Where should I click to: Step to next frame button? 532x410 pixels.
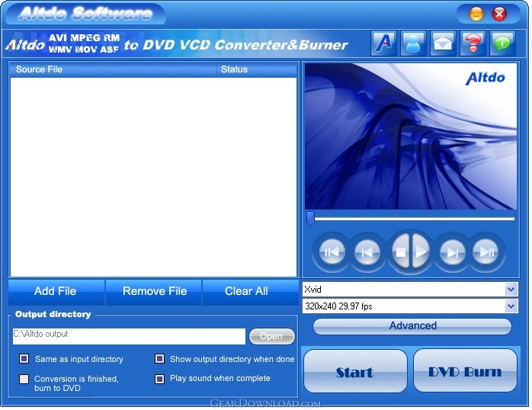pos(453,252)
